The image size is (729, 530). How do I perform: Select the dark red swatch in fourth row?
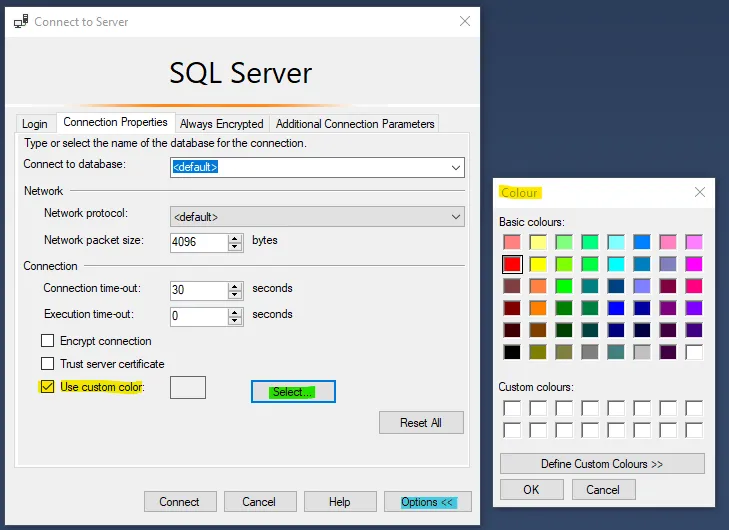[x=512, y=308]
